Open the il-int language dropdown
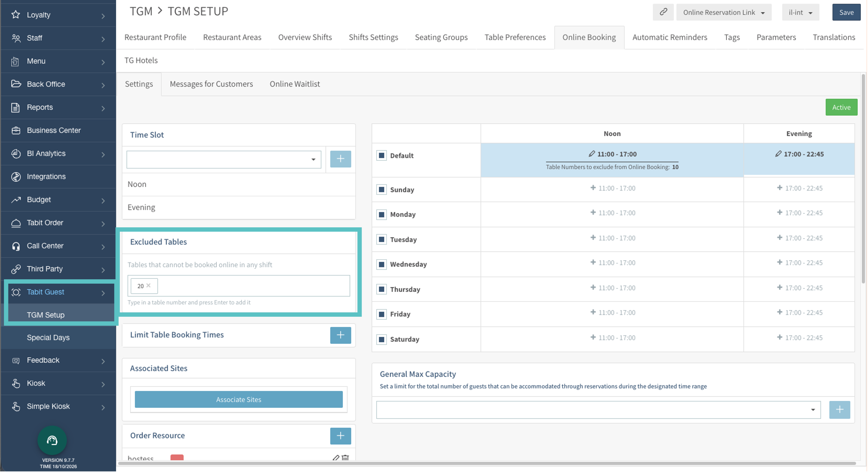This screenshot has height=472, width=868. click(800, 12)
